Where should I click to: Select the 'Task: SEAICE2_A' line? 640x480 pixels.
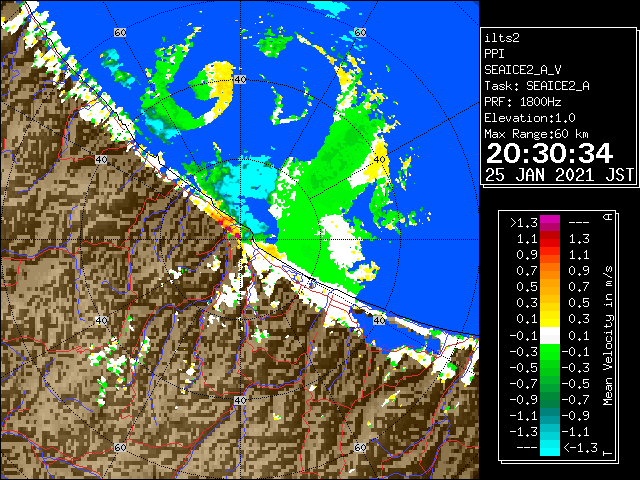537,86
